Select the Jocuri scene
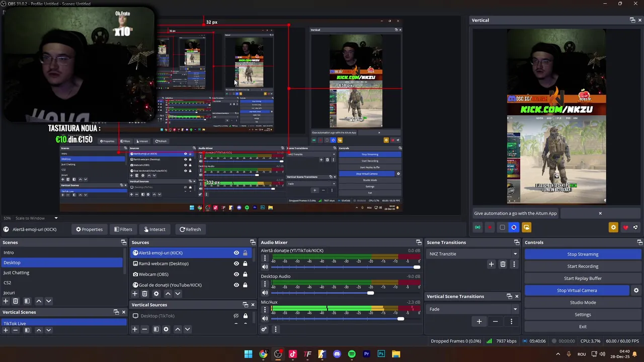The height and width of the screenshot is (362, 644). click(x=61, y=292)
